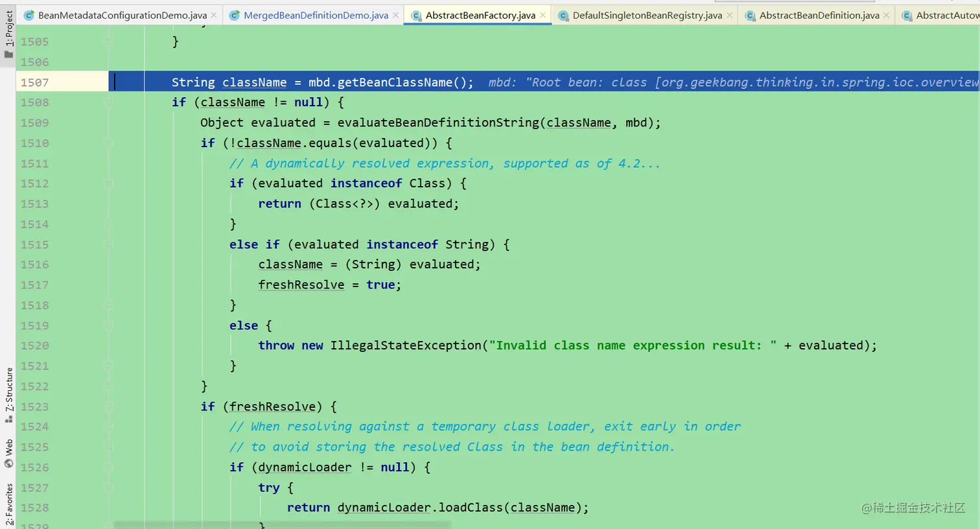Select the AbstractBeanFactory.java tab
Screen dimensions: 980x529
(x=478, y=15)
